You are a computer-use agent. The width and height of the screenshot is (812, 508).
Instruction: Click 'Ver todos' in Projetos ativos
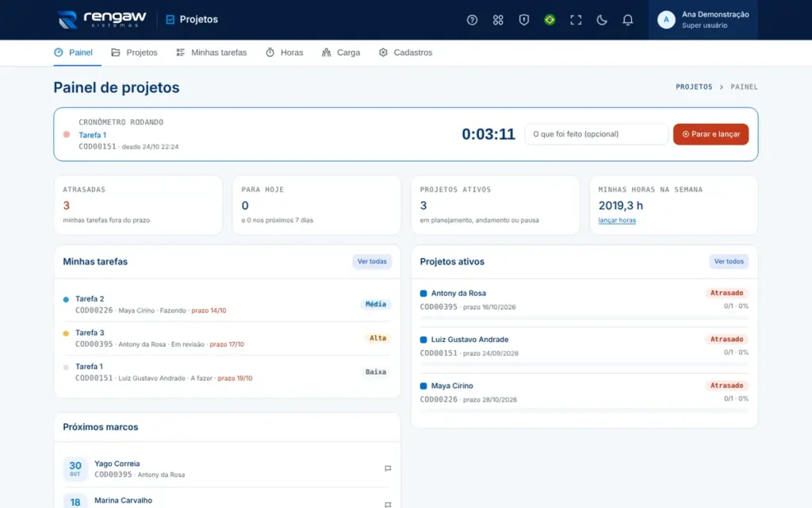(x=729, y=262)
